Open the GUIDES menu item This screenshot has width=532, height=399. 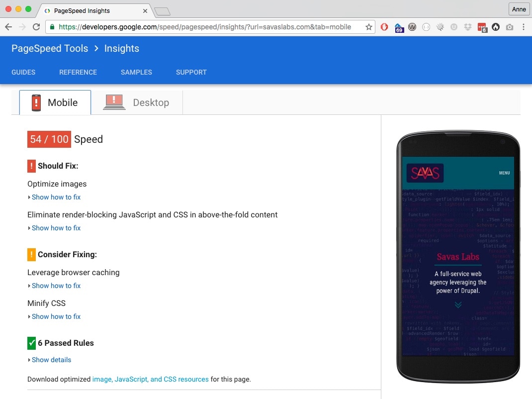coord(23,72)
